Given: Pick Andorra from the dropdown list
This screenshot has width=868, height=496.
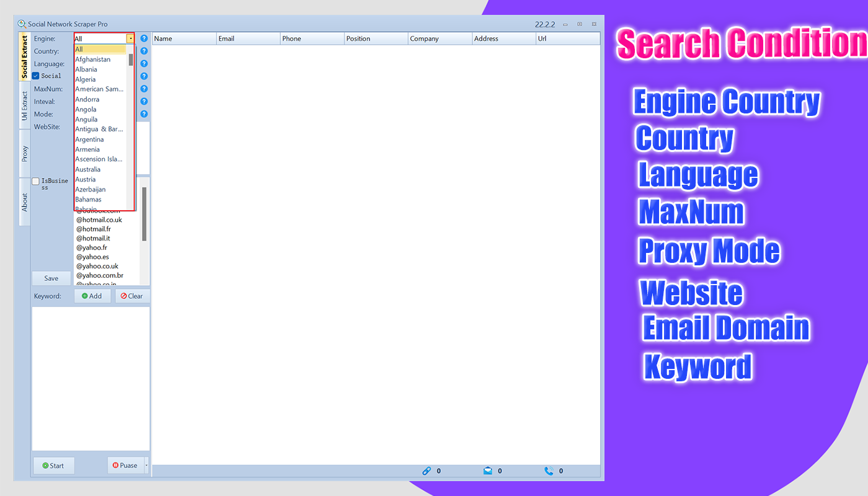Looking at the screenshot, I should tap(100, 99).
